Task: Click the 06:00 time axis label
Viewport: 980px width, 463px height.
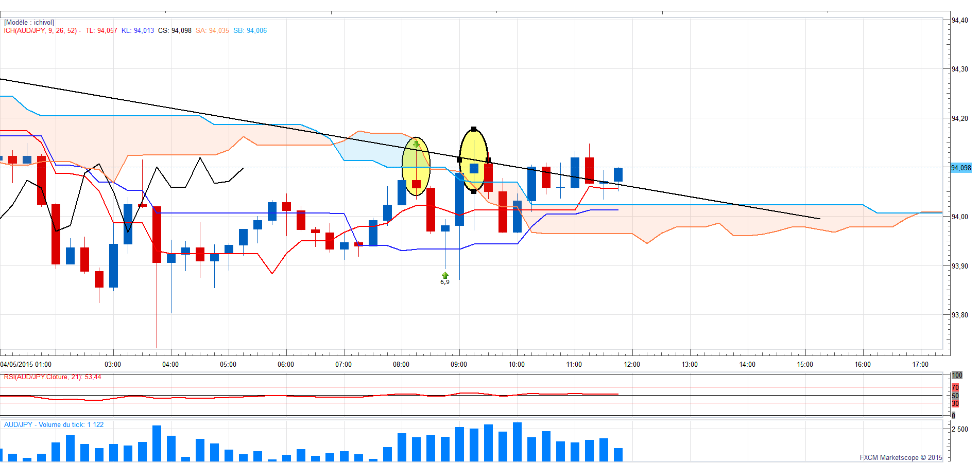Action: coord(286,365)
